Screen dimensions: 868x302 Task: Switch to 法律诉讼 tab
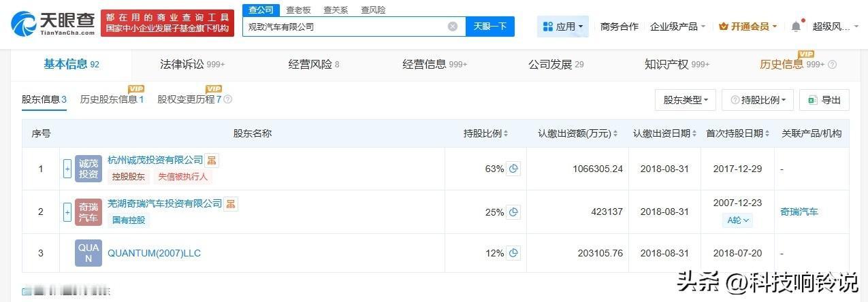[x=192, y=64]
